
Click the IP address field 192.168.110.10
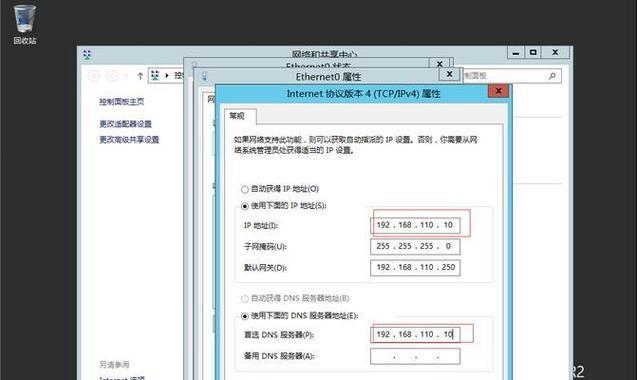point(415,225)
